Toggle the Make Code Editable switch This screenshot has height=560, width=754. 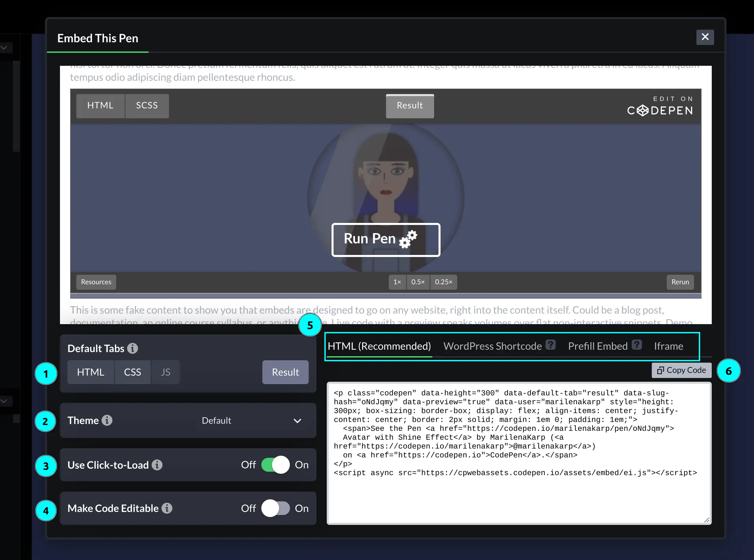(x=276, y=508)
